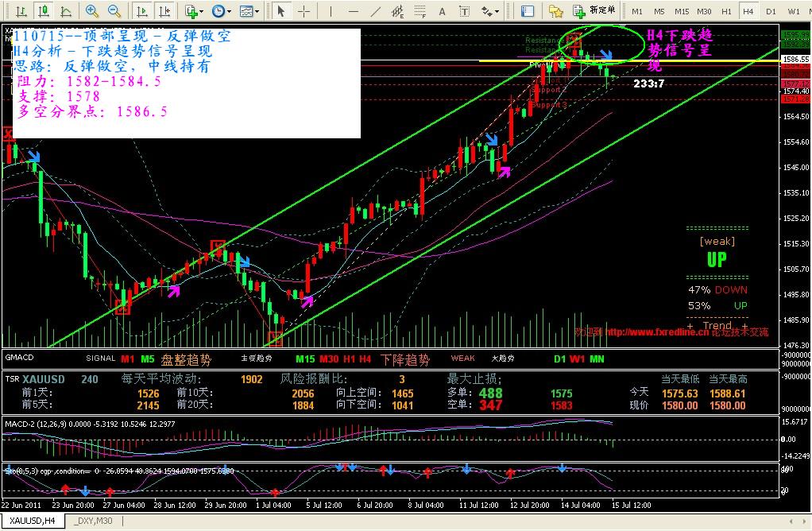Viewport: 812px width, 531px height.
Task: Click the 47% DOWN trend reading
Action: coord(717,290)
